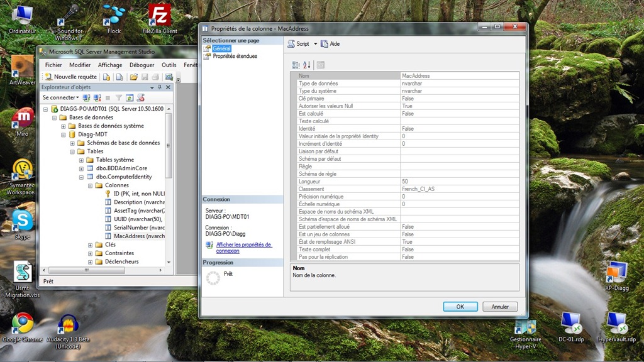The image size is (644, 362).
Task: Open the Se connecter dropdown
Action: 61,97
